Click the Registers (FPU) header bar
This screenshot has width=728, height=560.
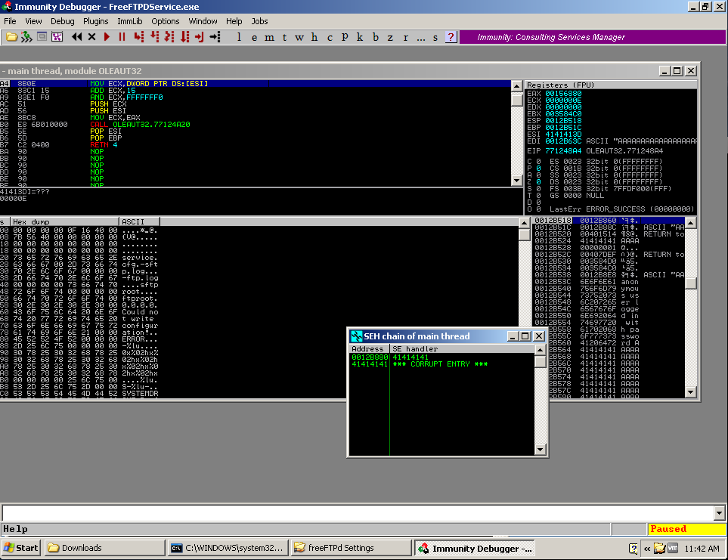[611, 85]
